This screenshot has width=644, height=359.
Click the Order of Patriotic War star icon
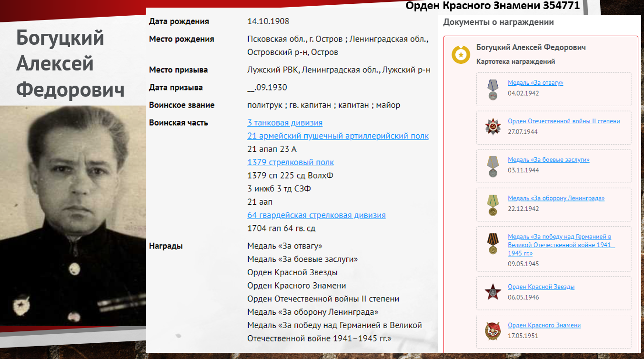pos(493,127)
